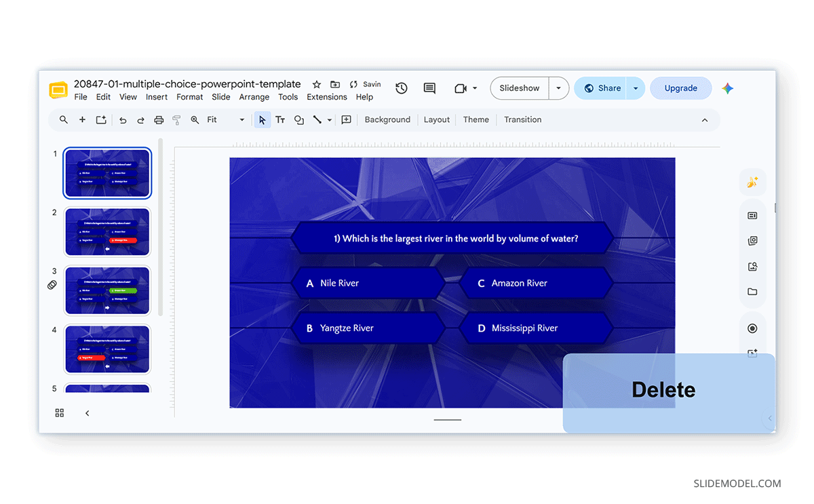
Task: Add a new slide with plus icon
Action: point(82,120)
